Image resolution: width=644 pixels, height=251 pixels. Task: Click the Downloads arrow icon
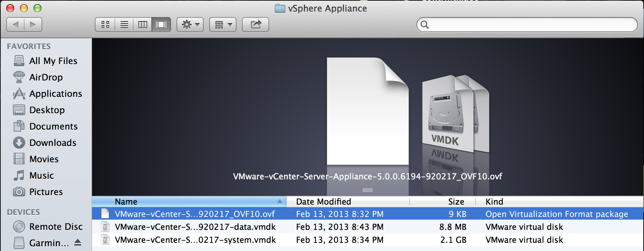point(19,143)
